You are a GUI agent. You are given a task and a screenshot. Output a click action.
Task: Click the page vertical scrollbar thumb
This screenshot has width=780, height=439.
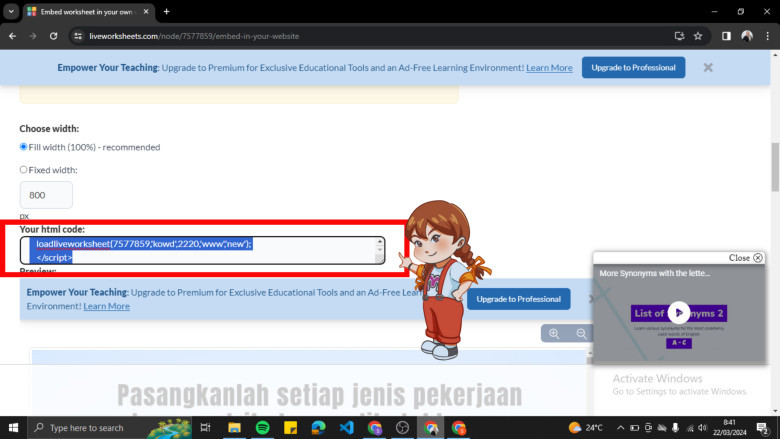775,167
